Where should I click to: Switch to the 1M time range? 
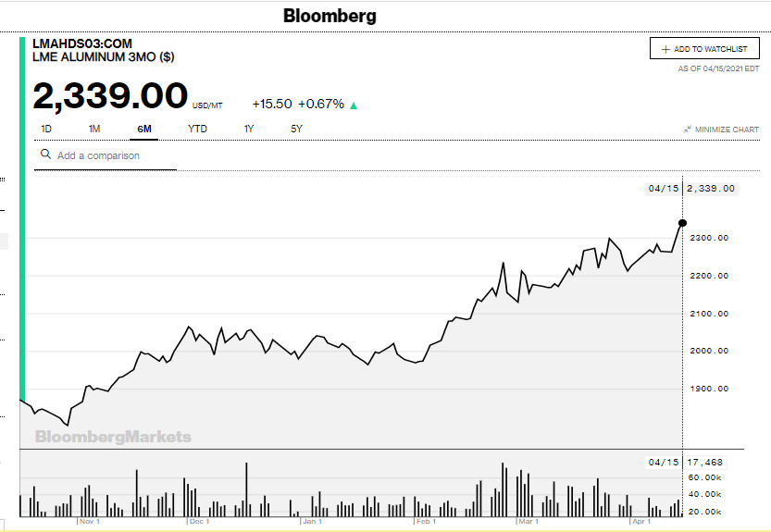[94, 129]
